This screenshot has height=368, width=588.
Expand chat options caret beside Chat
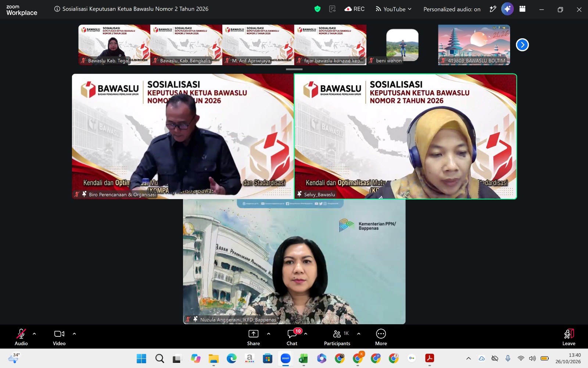coord(306,334)
